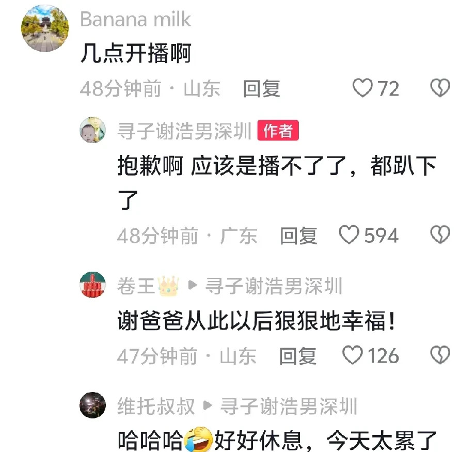Tap 回复 under the author's 广东 reply
476x452 pixels.
pyautogui.click(x=299, y=236)
